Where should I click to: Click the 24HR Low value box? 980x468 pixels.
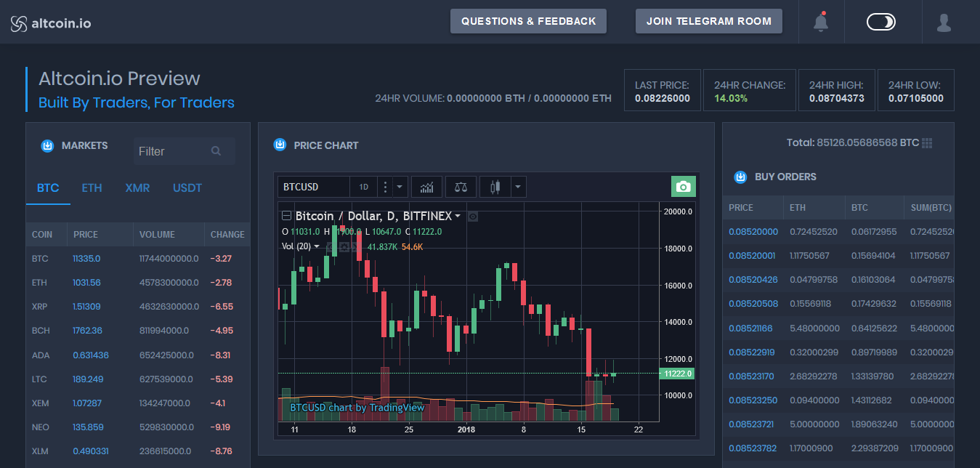pos(916,91)
